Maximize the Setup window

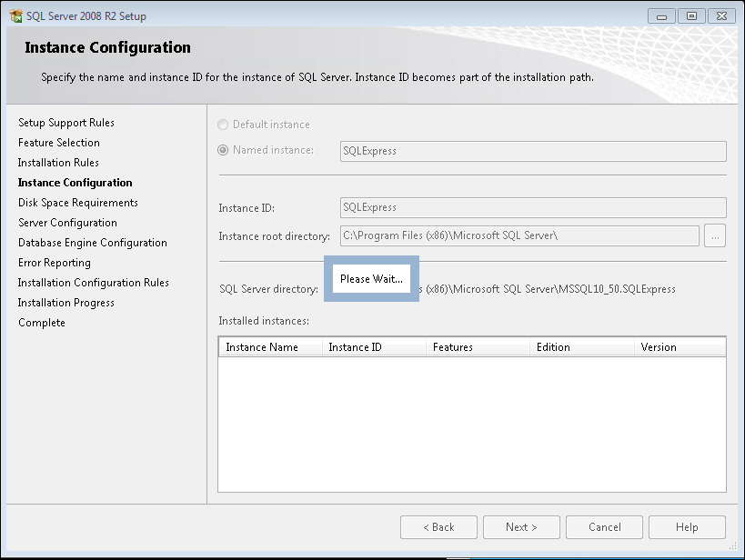tap(692, 15)
